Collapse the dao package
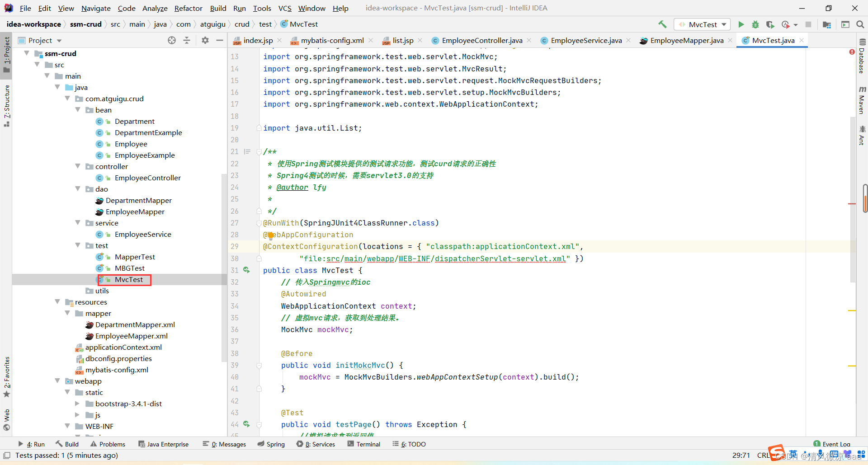The image size is (868, 465). click(x=78, y=189)
